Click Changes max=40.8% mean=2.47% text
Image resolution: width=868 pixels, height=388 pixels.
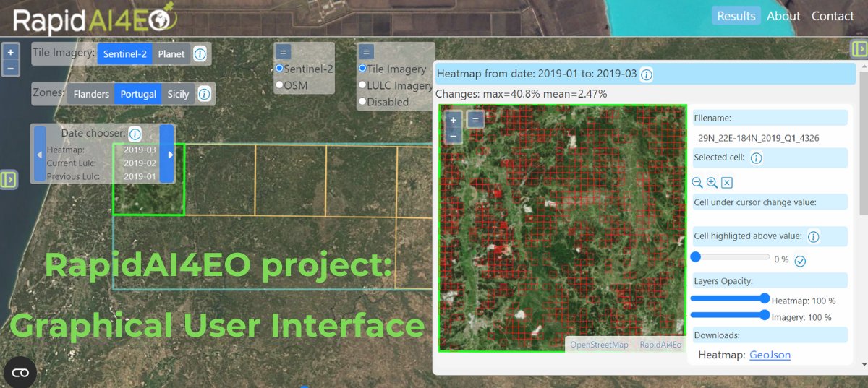(x=522, y=94)
